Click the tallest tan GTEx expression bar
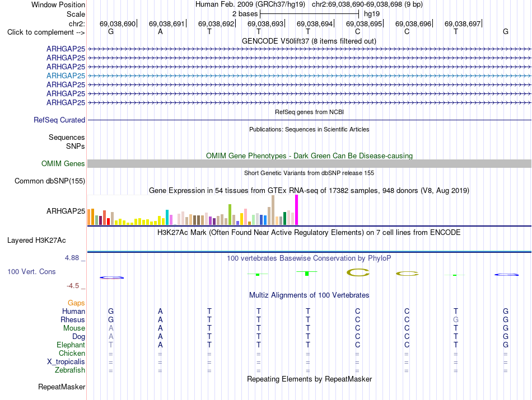Screen dimensions: 532x400 point(273,210)
